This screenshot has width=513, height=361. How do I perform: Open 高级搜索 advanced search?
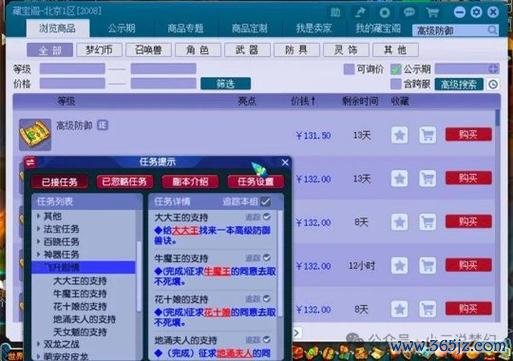459,84
